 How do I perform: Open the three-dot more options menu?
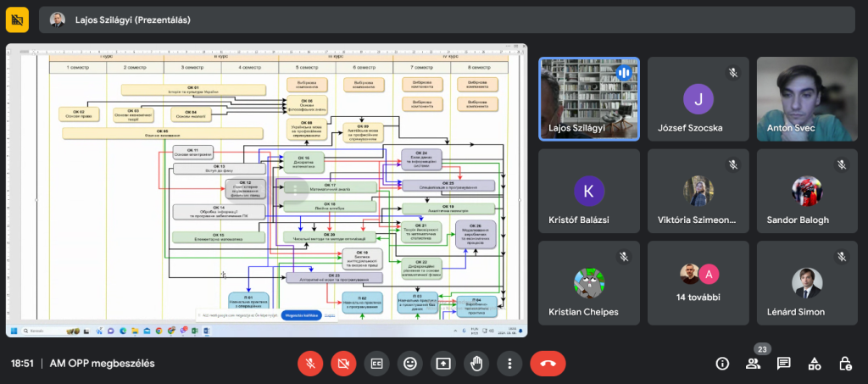pyautogui.click(x=509, y=363)
